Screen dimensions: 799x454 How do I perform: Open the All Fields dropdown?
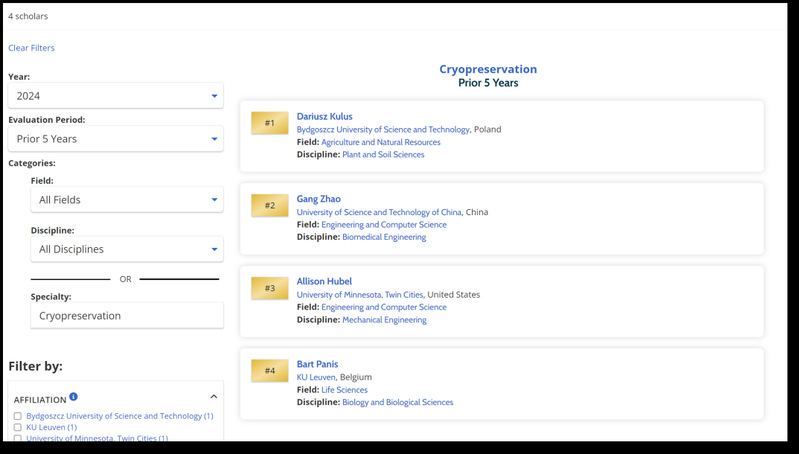coord(127,200)
